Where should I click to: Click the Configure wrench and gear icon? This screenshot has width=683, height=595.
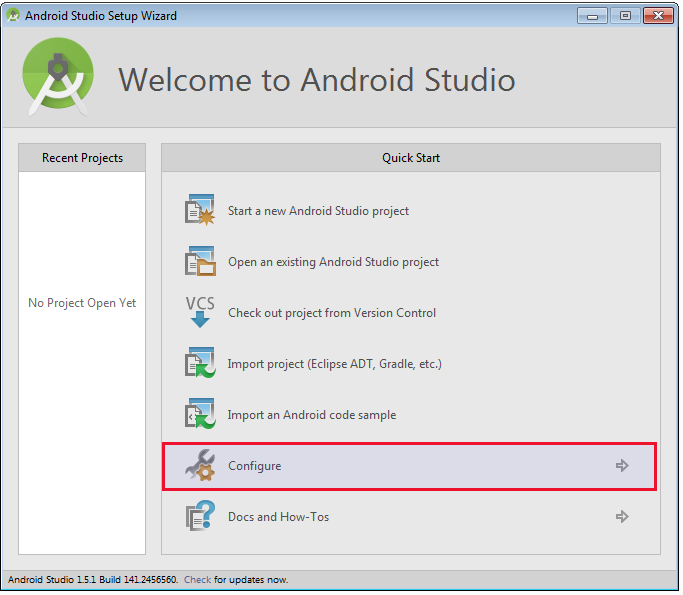pyautogui.click(x=200, y=466)
